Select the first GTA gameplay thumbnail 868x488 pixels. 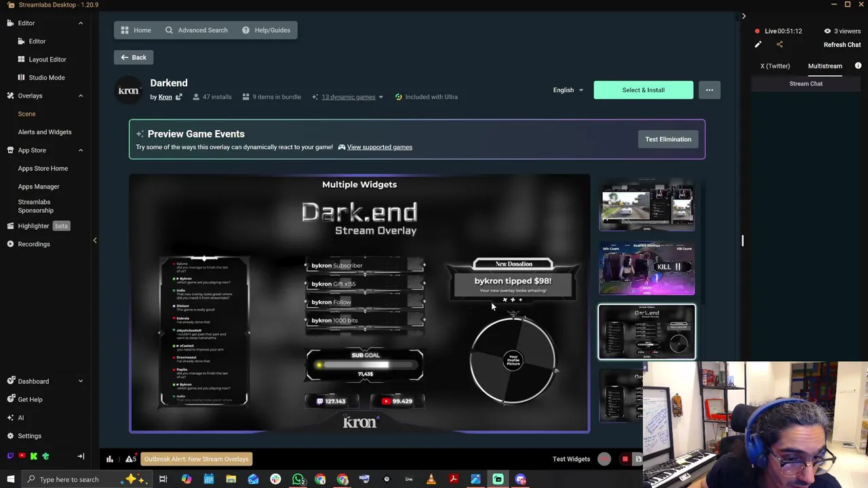pyautogui.click(x=647, y=206)
